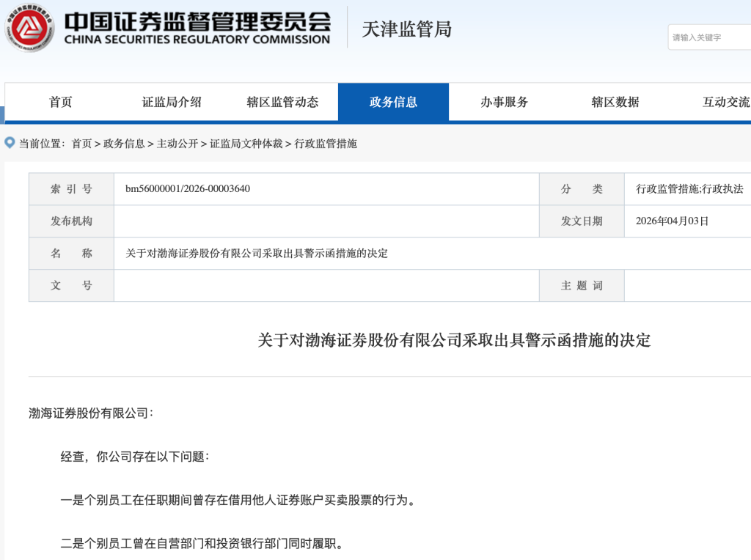751x560 pixels.
Task: Select the 办事服务 navigation item
Action: (x=505, y=102)
